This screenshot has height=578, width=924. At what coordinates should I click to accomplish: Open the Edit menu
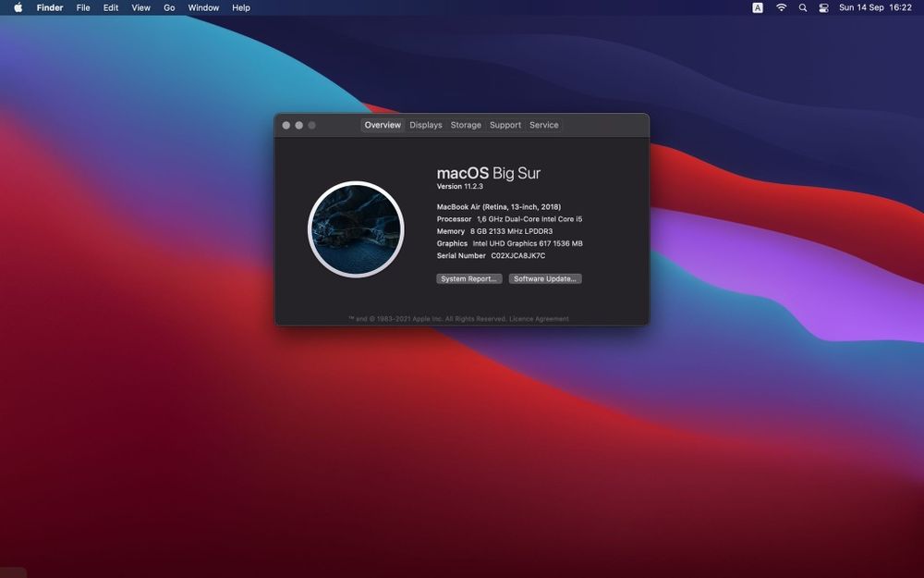(x=111, y=7)
